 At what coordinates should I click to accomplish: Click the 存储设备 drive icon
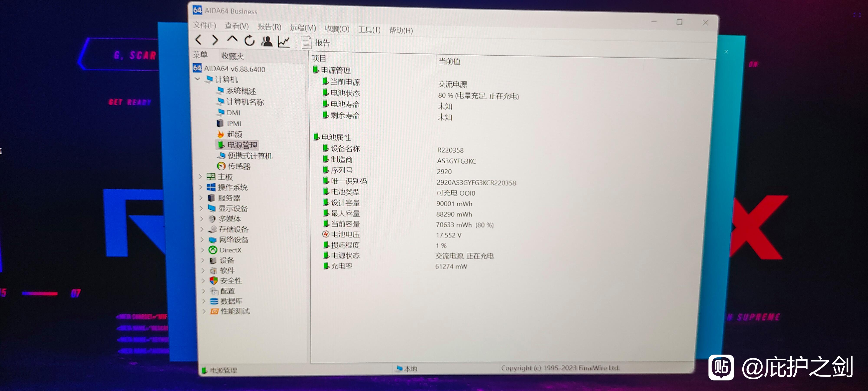click(213, 229)
